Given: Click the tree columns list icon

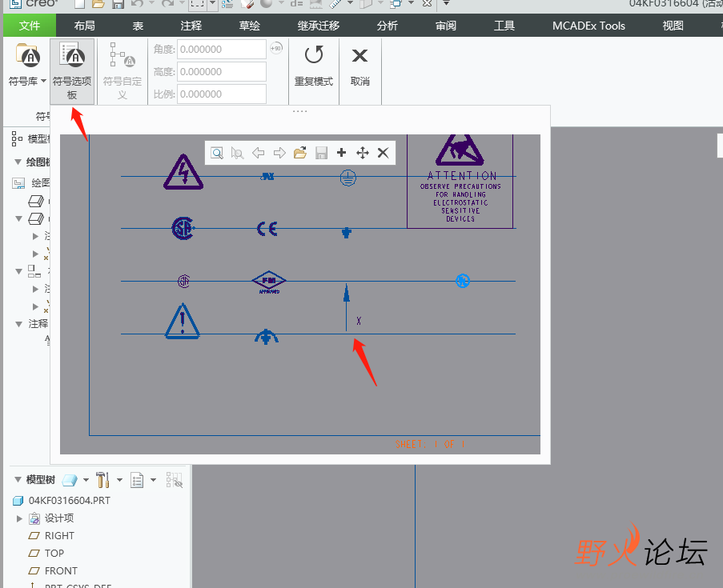Looking at the screenshot, I should coord(137,480).
